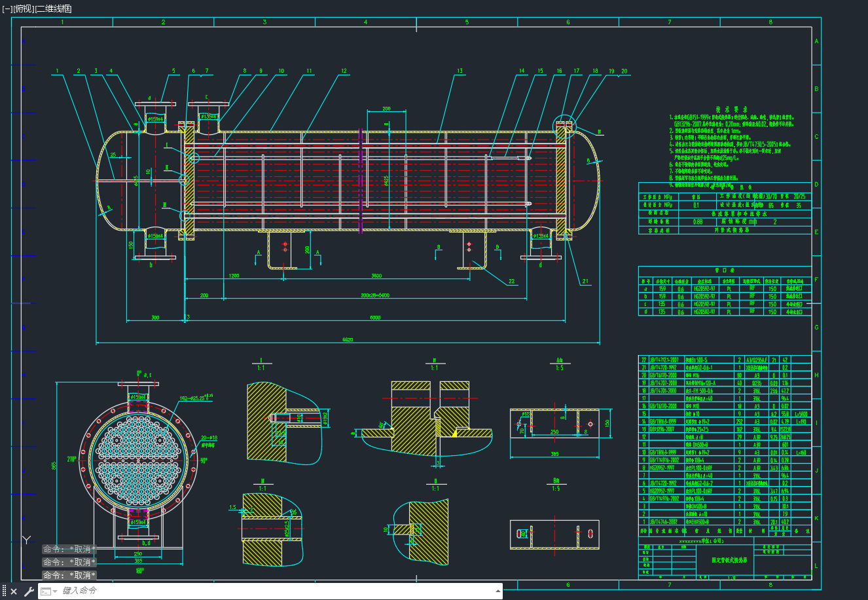Image resolution: width=868 pixels, height=600 pixels.
Task: Select the 6620 overall length dimension
Action: tap(348, 339)
